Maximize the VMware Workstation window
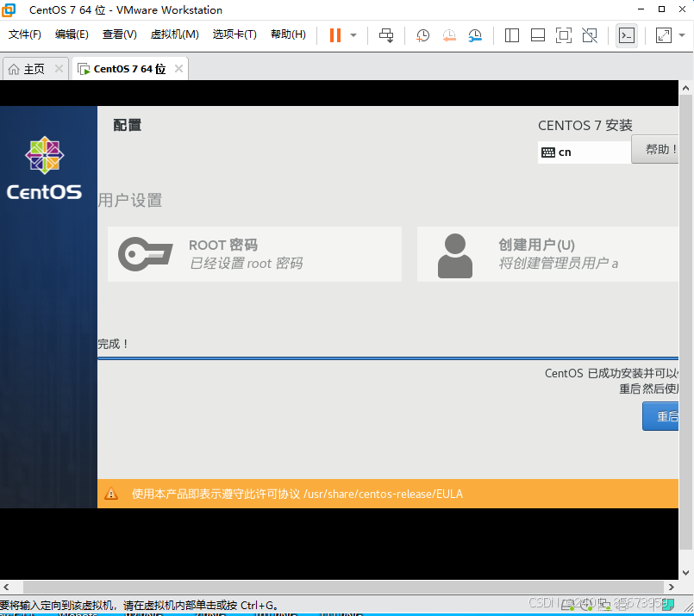Screen dimensions: 694x616 click(x=662, y=9)
